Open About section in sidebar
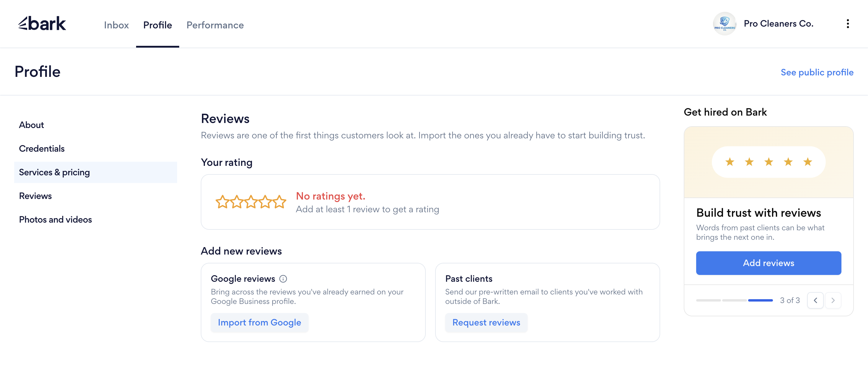 click(x=31, y=125)
